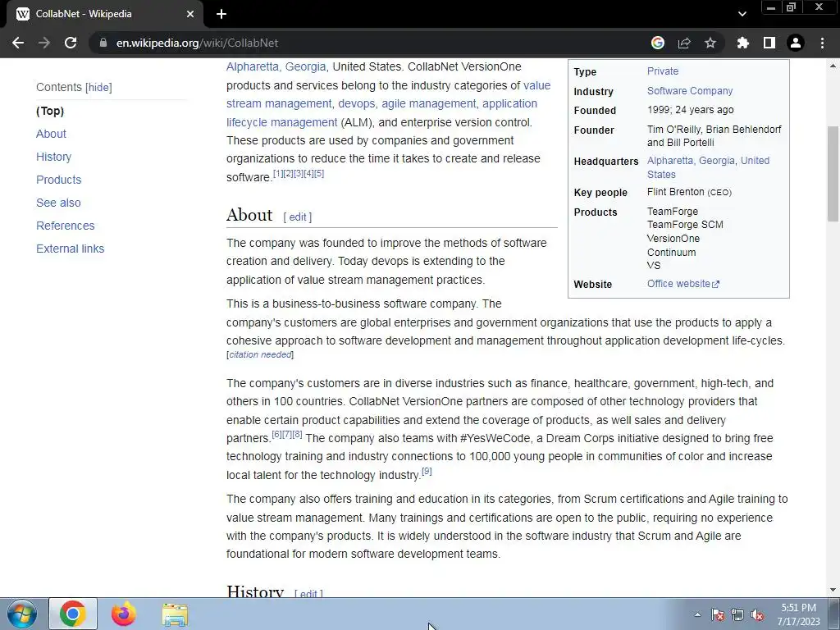The image size is (840, 630).
Task: Open Software Company link in infobox
Action: click(690, 91)
